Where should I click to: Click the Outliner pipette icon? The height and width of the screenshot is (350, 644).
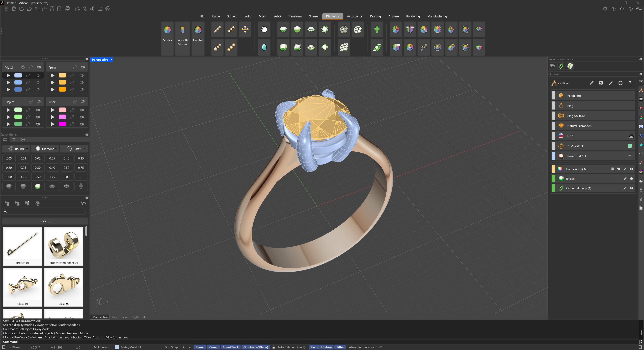tap(592, 83)
